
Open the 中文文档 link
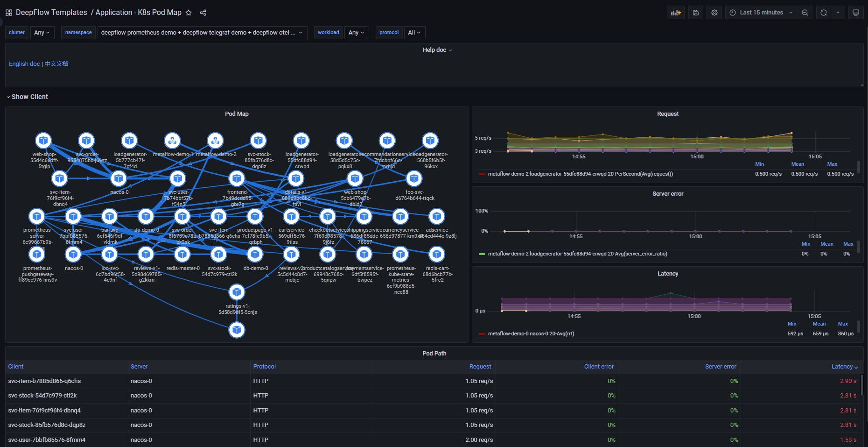[x=56, y=64]
